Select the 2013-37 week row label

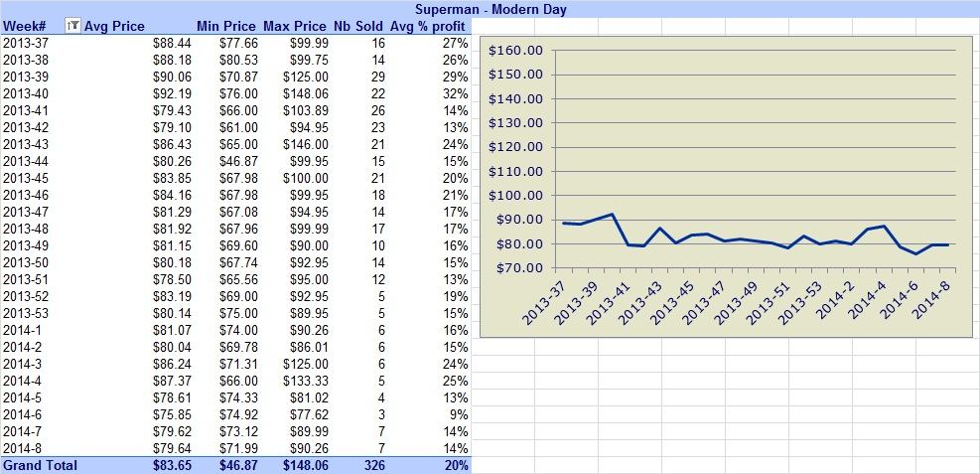click(x=26, y=43)
